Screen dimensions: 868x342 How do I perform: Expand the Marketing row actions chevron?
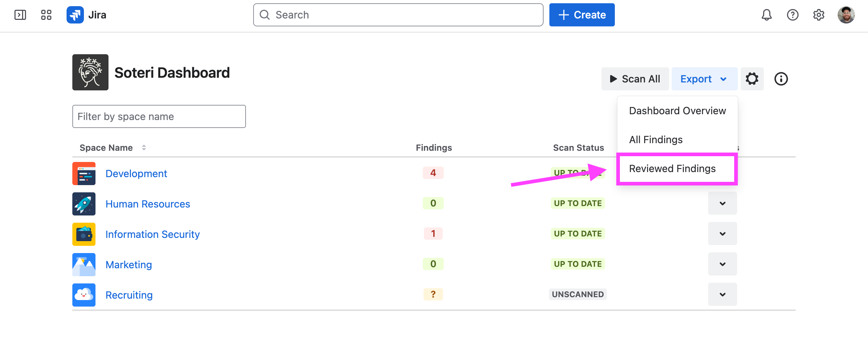pos(722,264)
